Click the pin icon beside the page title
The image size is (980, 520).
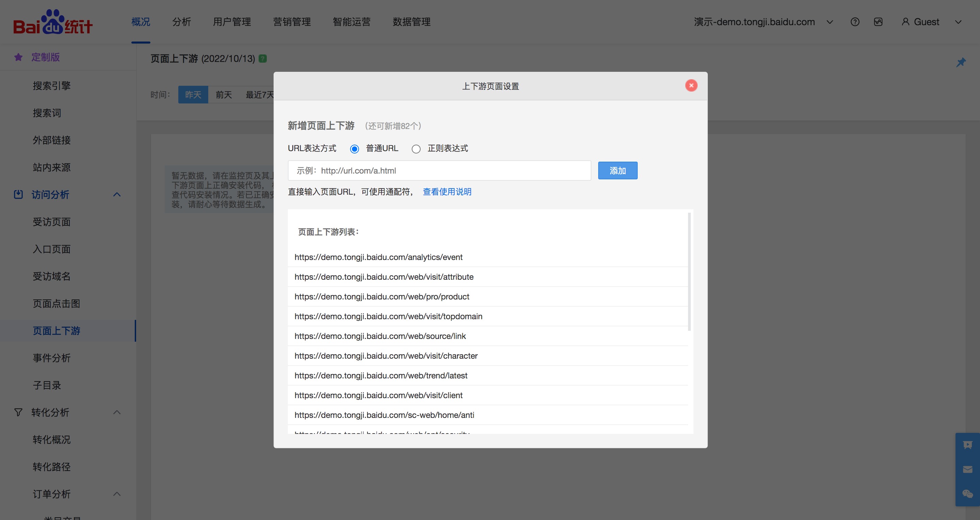coord(961,62)
